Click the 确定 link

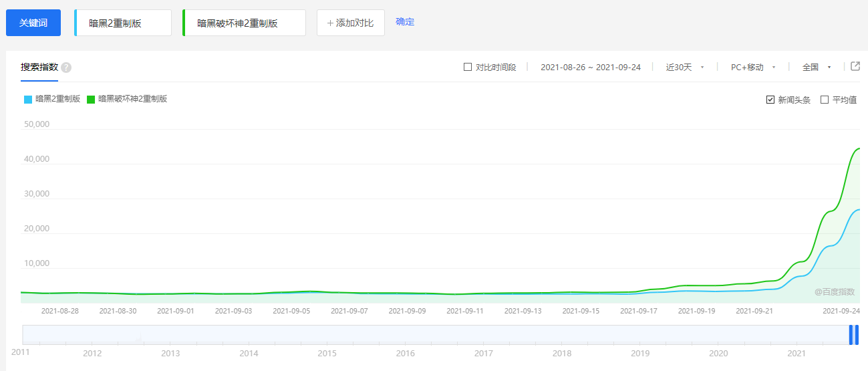tap(405, 21)
